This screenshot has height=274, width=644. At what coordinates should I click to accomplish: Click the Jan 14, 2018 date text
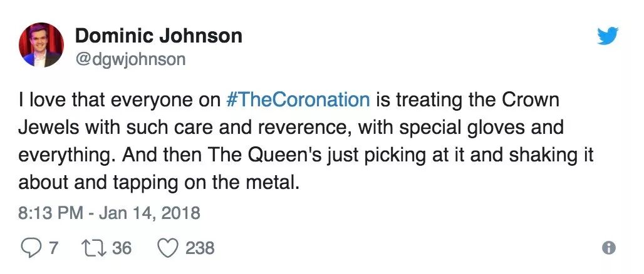coord(150,214)
